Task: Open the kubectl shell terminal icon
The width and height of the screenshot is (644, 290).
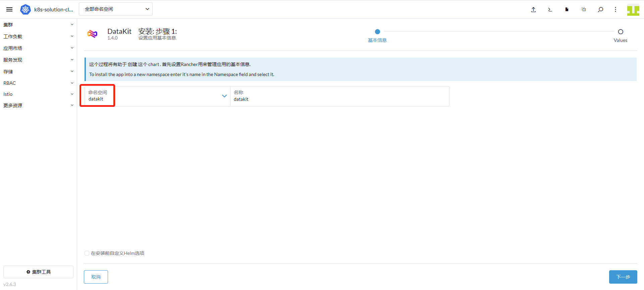Action: tap(550, 9)
